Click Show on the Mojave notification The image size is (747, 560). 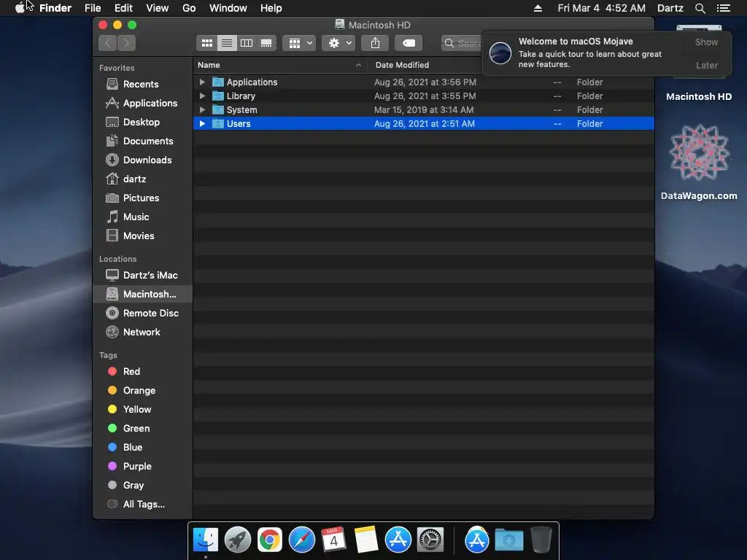[706, 42]
